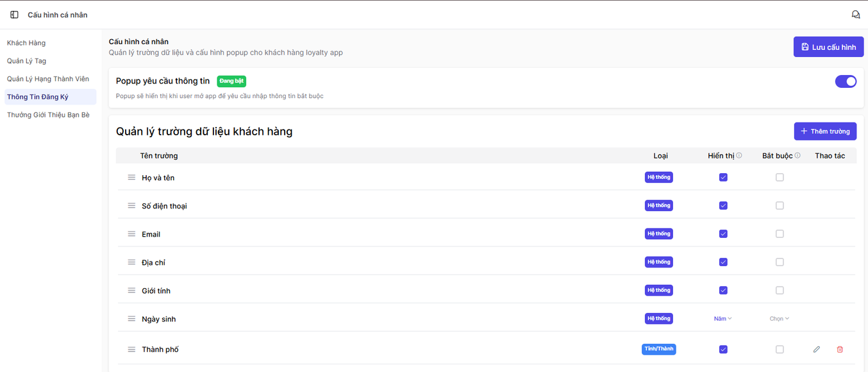Check Bắt buộc for Họ và tên
This screenshot has width=868, height=372.
tap(780, 178)
